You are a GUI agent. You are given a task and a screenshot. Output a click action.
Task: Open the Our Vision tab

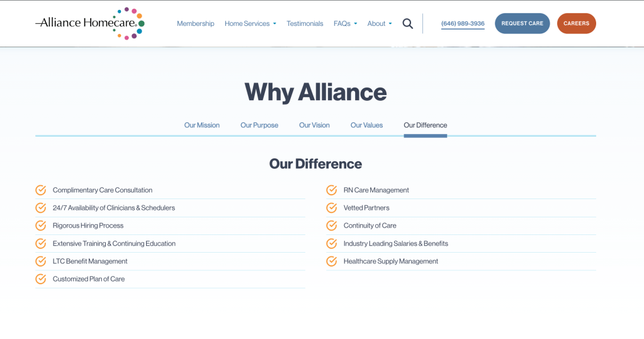pos(314,125)
